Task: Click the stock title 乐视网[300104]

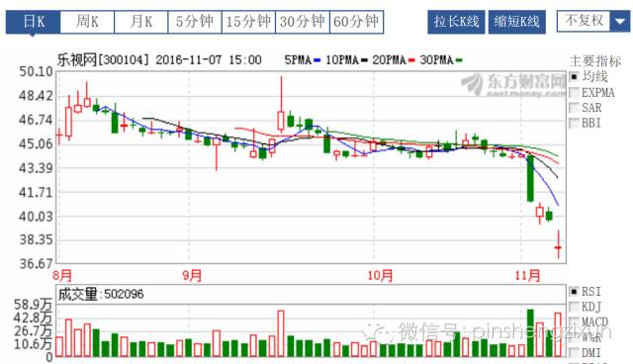Action: click(103, 60)
